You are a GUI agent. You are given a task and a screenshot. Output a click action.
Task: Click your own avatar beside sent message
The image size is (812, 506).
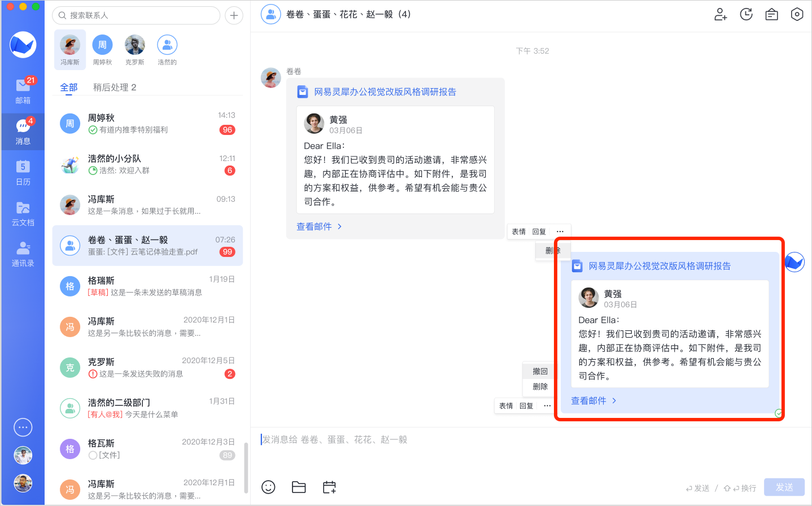pos(794,262)
